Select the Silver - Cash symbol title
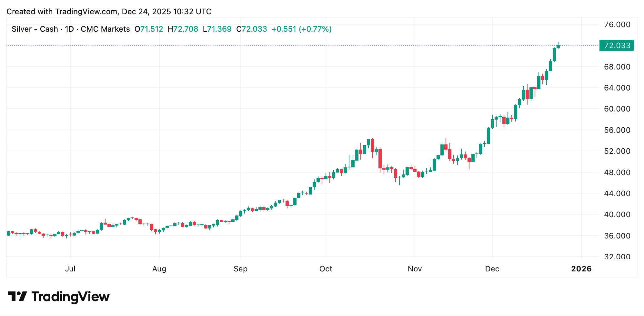The image size is (644, 316). tap(35, 29)
